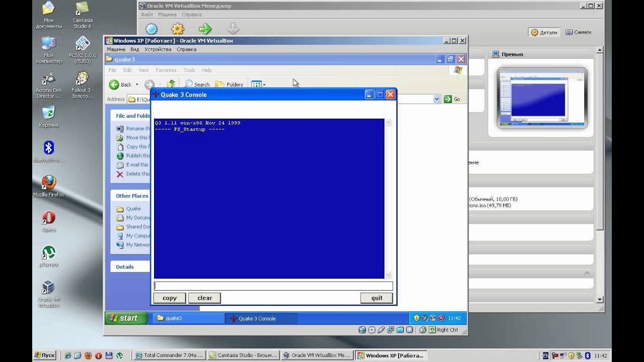Click Up folder icon in Explorer toolbar

(x=171, y=84)
